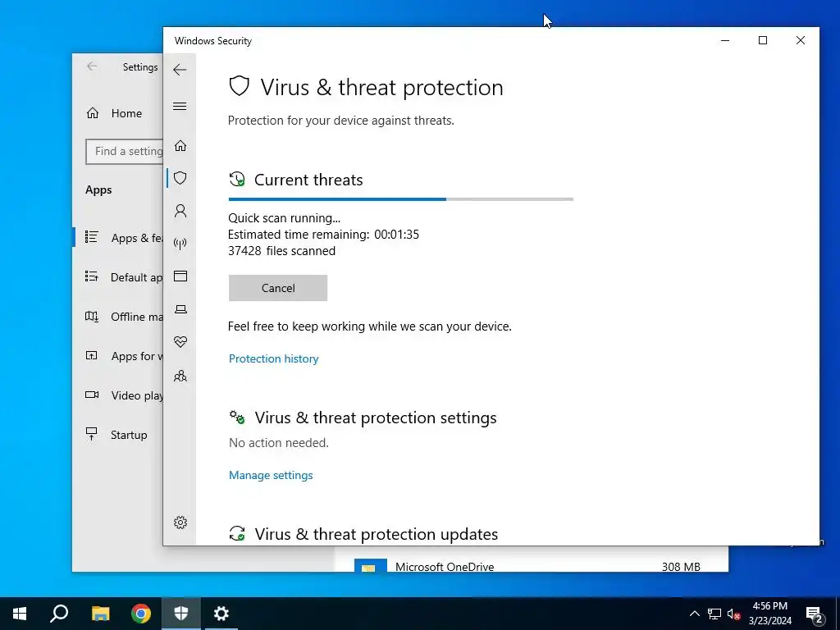Viewport: 840px width, 630px height.
Task: Open the Windows Start menu
Action: click(20, 614)
